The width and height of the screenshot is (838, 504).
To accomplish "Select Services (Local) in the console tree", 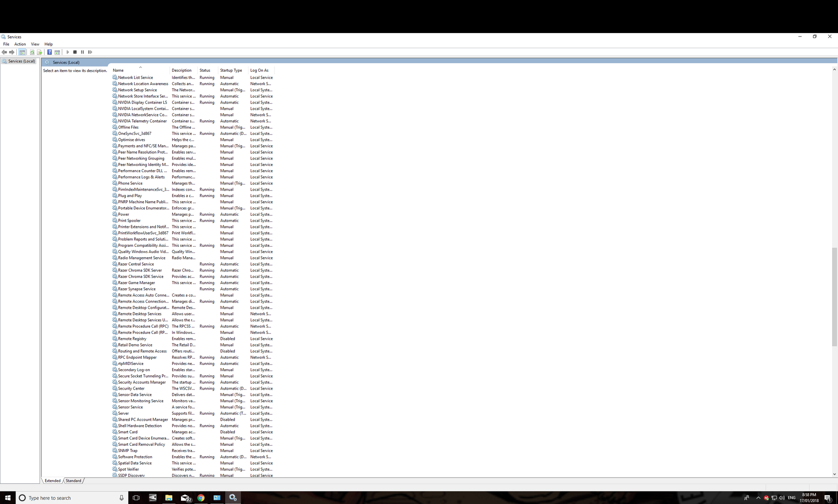I will click(x=21, y=61).
